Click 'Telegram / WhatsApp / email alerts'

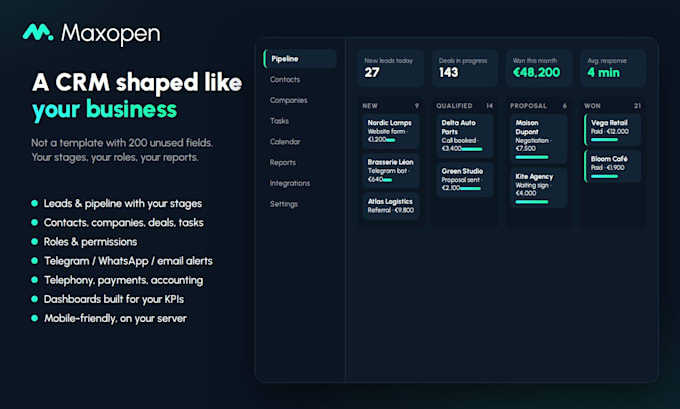coord(128,261)
